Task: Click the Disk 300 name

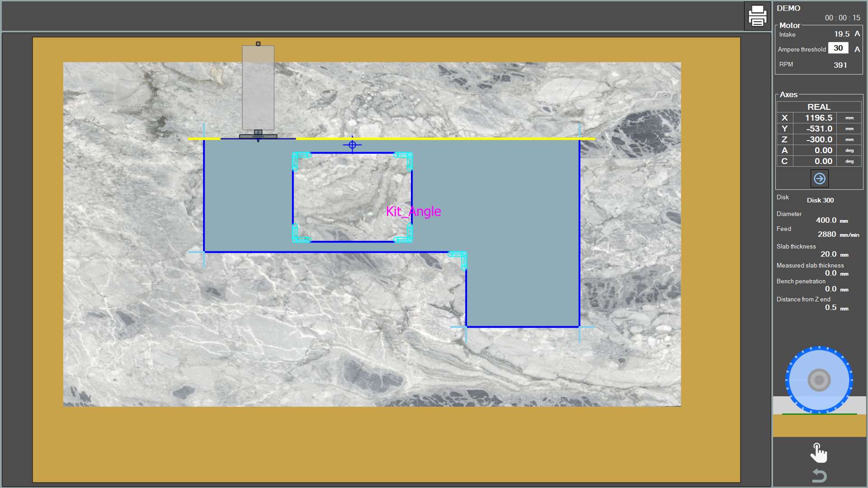Action: [x=820, y=200]
